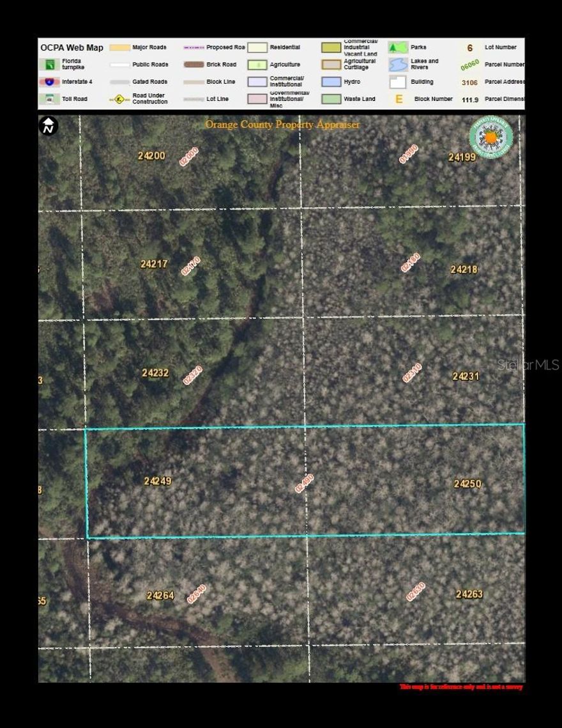Select the Parks tree icon
This screenshot has height=728, width=562.
coord(398,47)
